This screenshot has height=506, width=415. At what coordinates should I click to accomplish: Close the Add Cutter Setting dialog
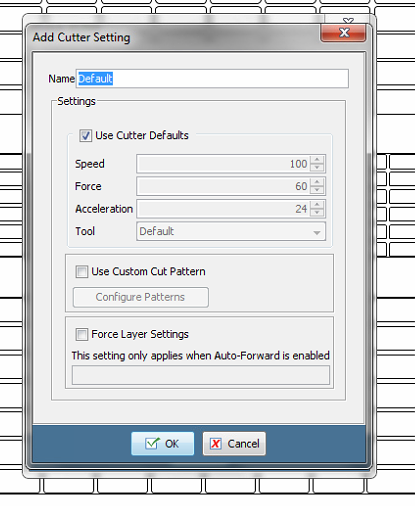coord(343,33)
